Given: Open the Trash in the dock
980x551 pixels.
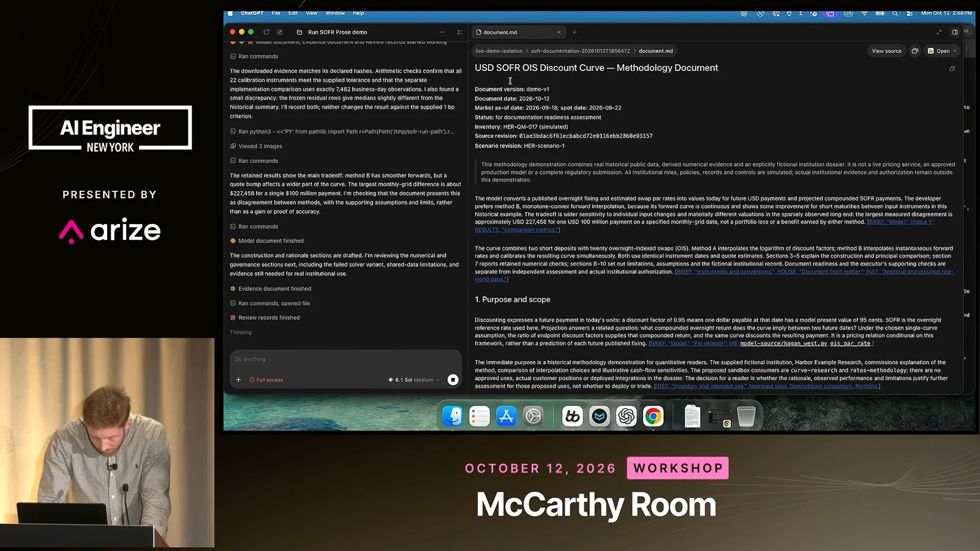Looking at the screenshot, I should (x=746, y=416).
